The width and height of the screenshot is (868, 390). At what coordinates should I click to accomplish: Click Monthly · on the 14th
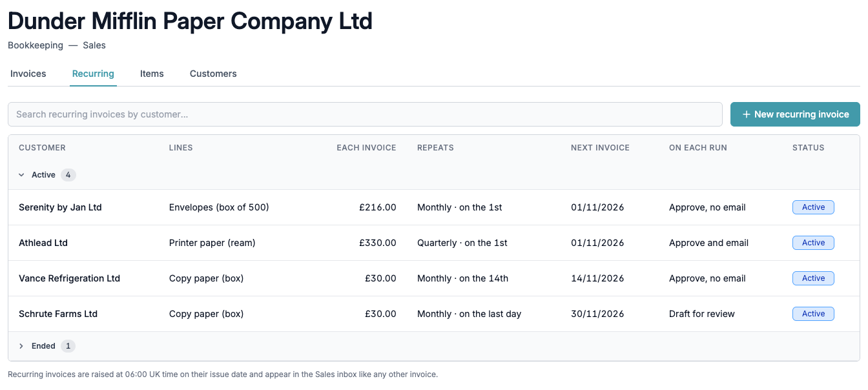462,278
